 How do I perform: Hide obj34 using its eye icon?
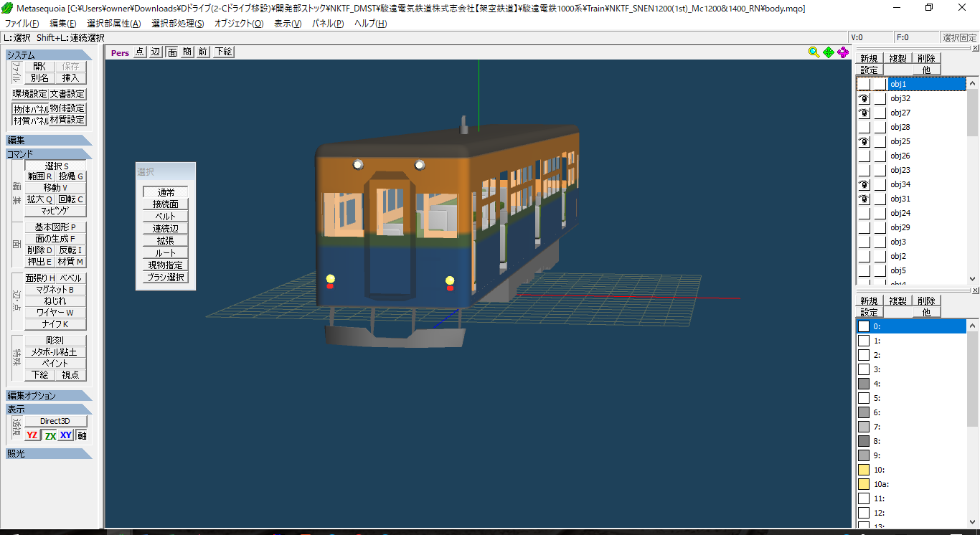pos(864,184)
